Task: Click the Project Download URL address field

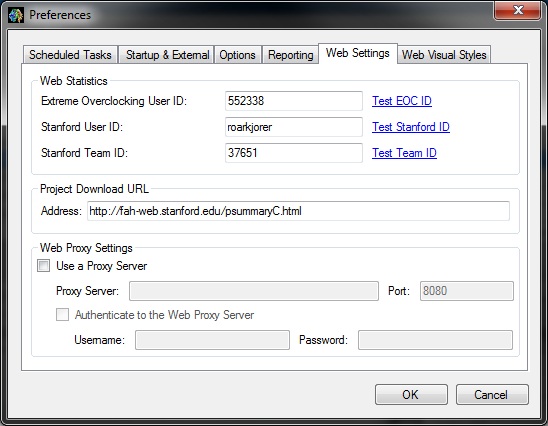Action: 298,211
